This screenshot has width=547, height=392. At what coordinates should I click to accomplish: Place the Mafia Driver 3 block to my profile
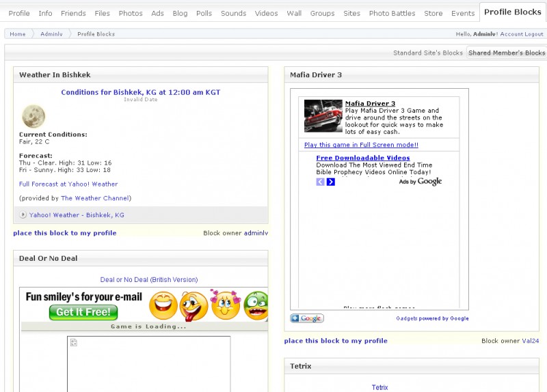pyautogui.click(x=336, y=340)
